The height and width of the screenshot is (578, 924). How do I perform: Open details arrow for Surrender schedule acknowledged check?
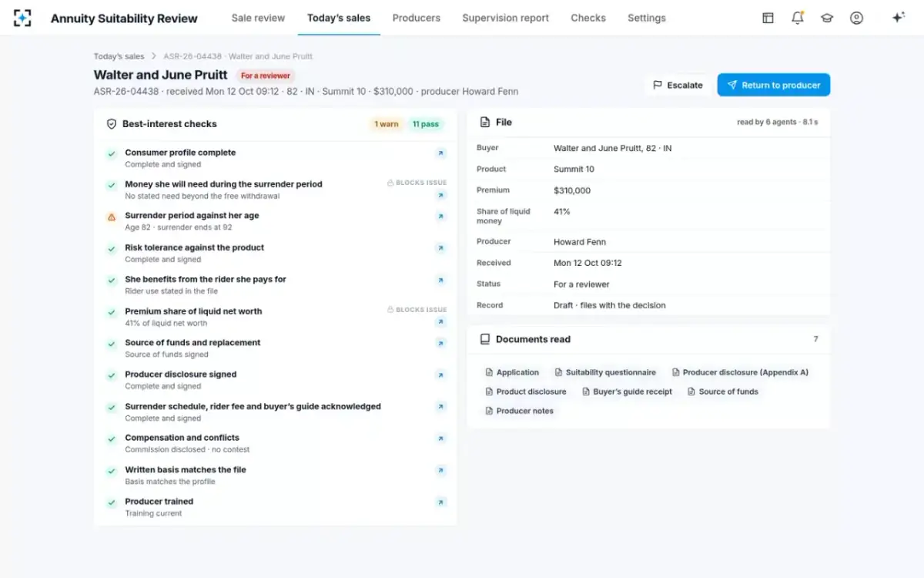point(440,407)
